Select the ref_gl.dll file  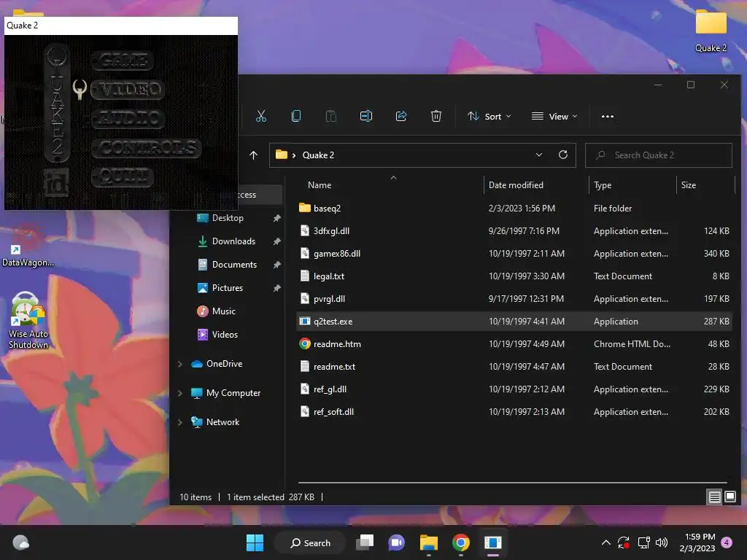pyautogui.click(x=514, y=389)
